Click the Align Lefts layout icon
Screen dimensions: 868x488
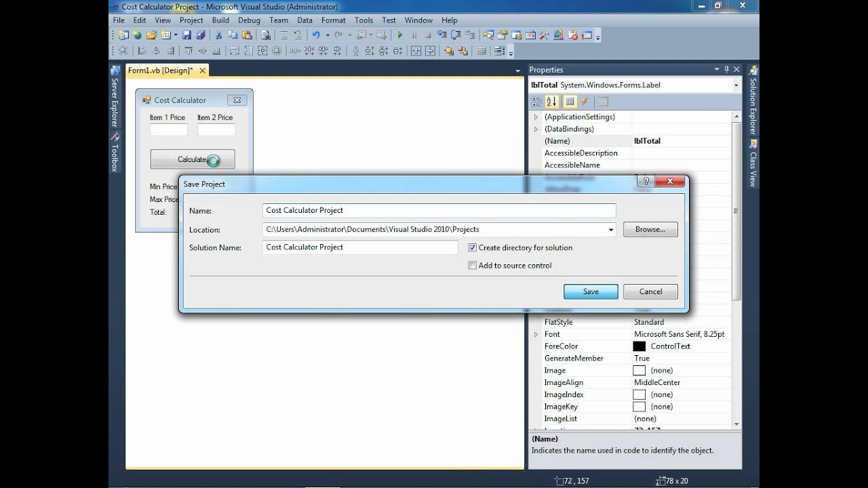coord(142,51)
